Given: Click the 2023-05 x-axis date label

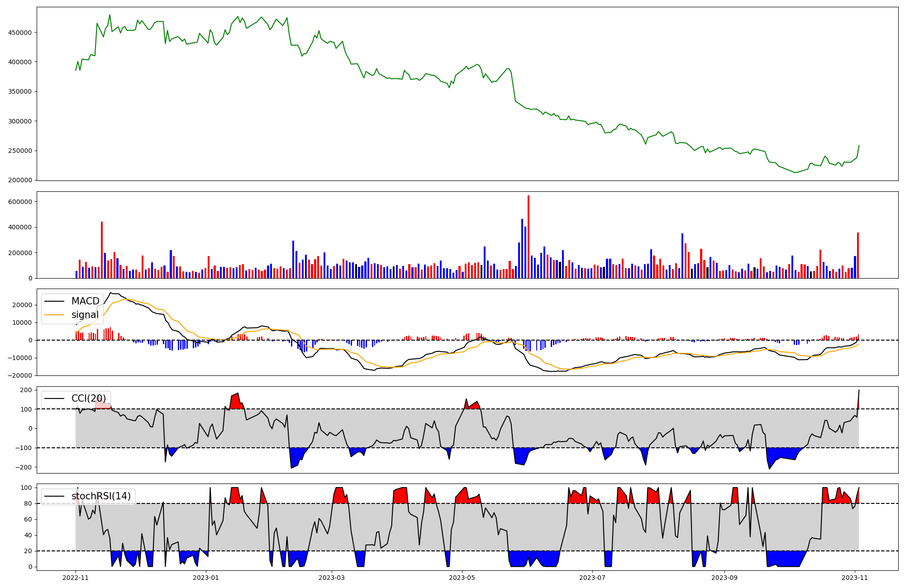Looking at the screenshot, I should click(x=462, y=578).
